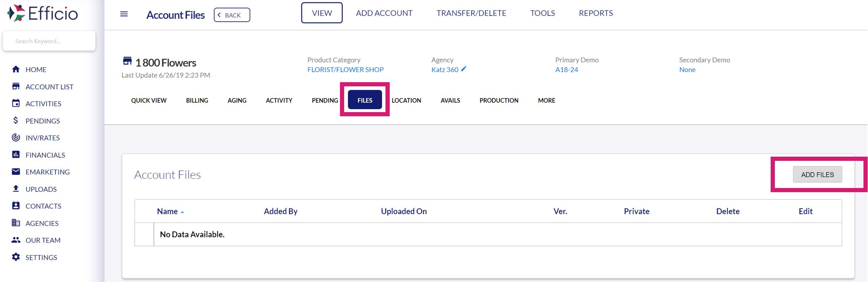Click the Search Keyword input field

point(49,41)
